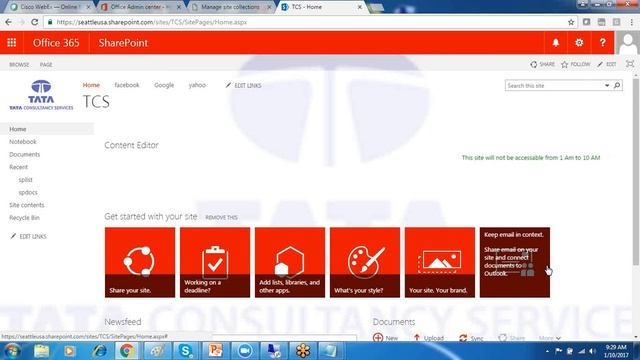Reload the page in browser
This screenshot has height=360, width=640.
[35, 22]
